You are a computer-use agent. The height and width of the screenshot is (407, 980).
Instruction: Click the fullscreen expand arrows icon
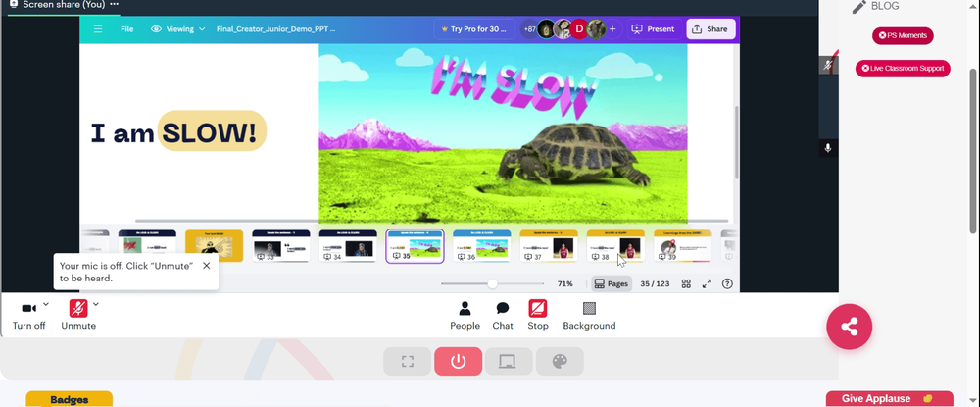click(707, 283)
